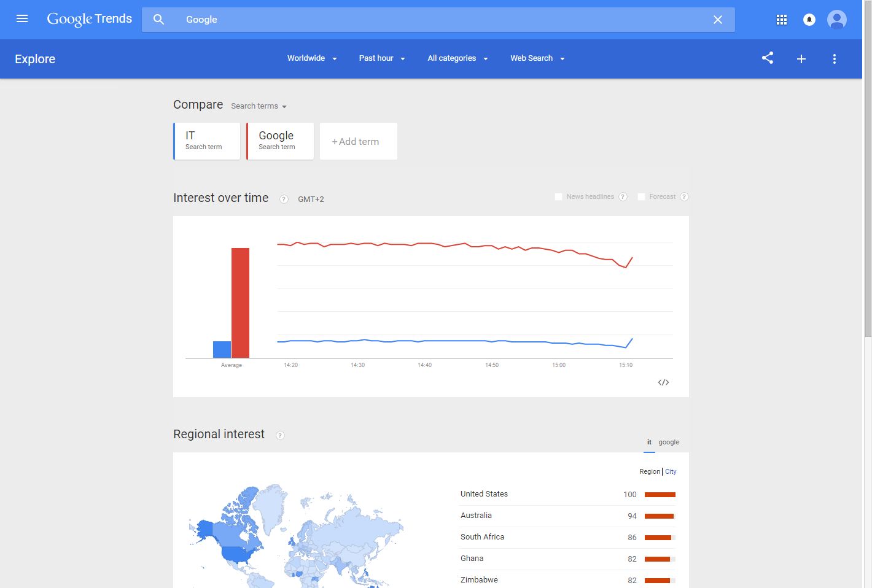Open embed code for the chart
Screen dimensions: 872x588
663,382
